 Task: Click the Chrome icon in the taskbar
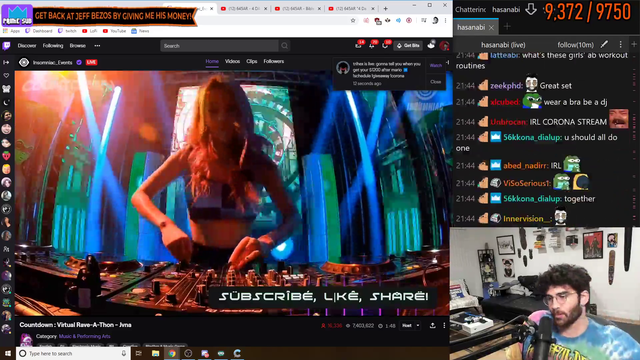click(x=172, y=353)
